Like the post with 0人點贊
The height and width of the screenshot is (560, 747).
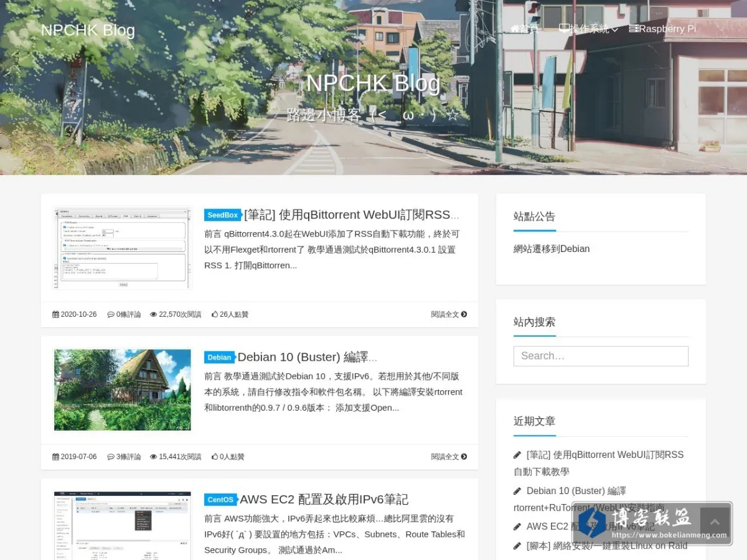point(228,457)
